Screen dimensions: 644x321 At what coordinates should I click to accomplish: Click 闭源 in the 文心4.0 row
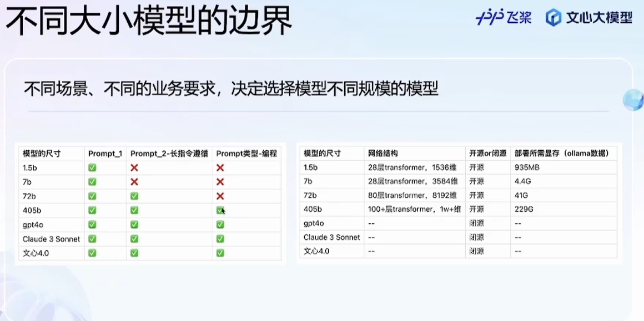476,251
